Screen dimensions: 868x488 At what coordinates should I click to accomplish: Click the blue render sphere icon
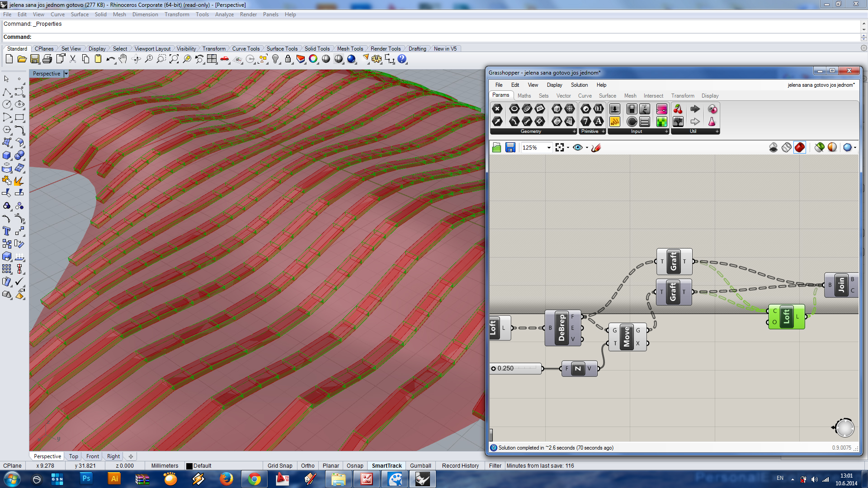351,59
